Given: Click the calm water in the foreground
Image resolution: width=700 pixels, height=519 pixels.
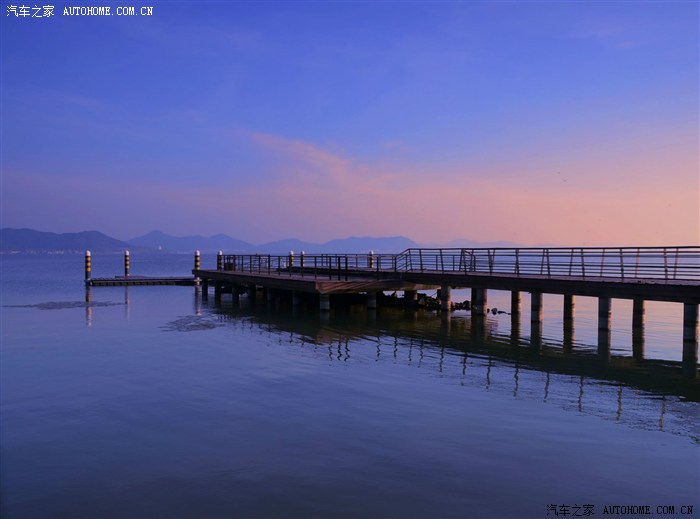Looking at the screenshot, I should coord(300,450).
